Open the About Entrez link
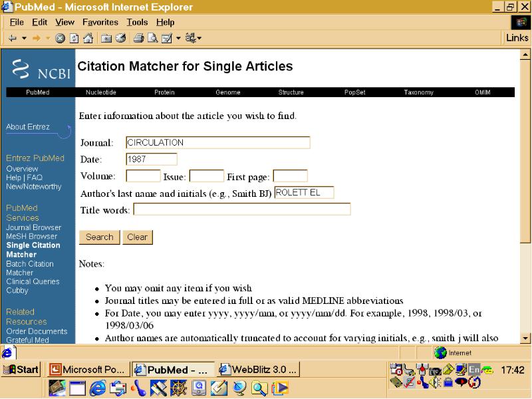 coord(28,127)
